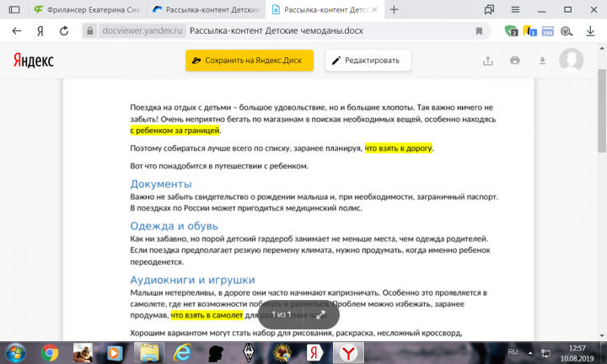Open the user profile avatar
Image resolution: width=607 pixels, height=364 pixels.
pyautogui.click(x=571, y=61)
